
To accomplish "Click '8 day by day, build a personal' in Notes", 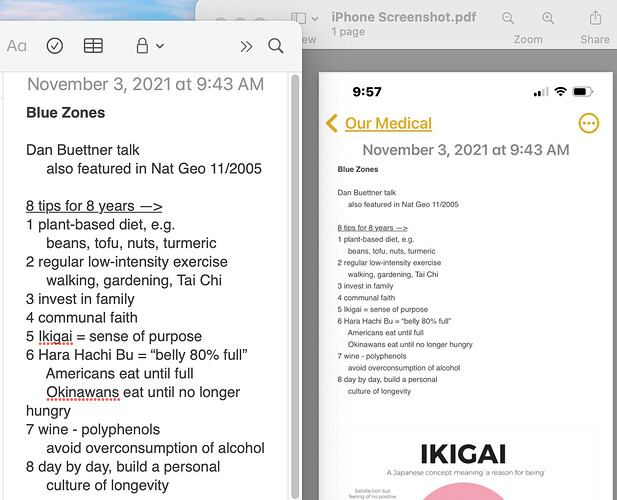I will [123, 467].
